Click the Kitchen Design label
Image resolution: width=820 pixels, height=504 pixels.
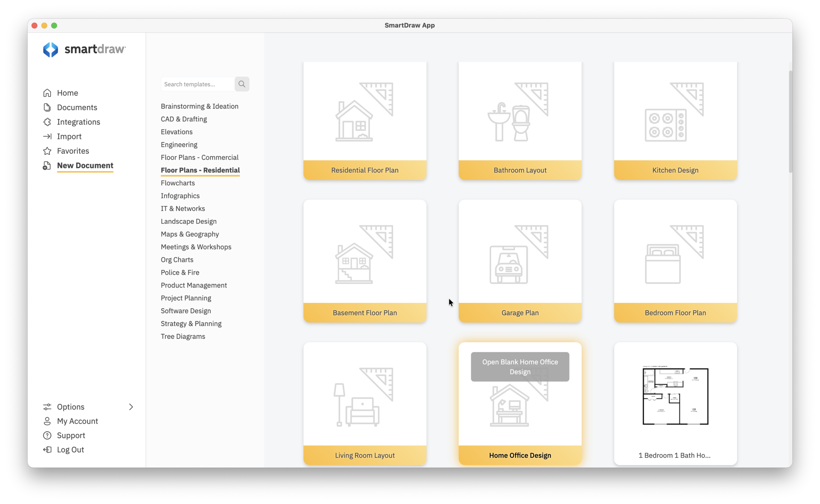[675, 170]
